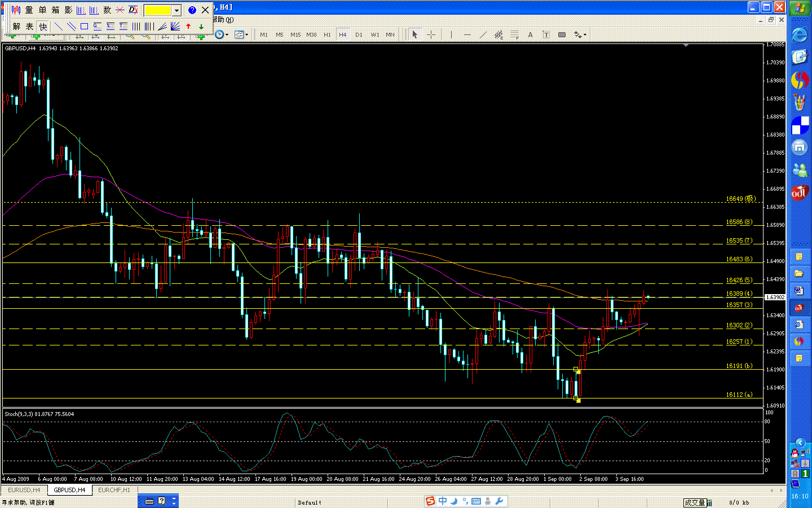Screen dimensions: 812x508
Task: Open the chart templates dropdown
Action: tap(241, 35)
